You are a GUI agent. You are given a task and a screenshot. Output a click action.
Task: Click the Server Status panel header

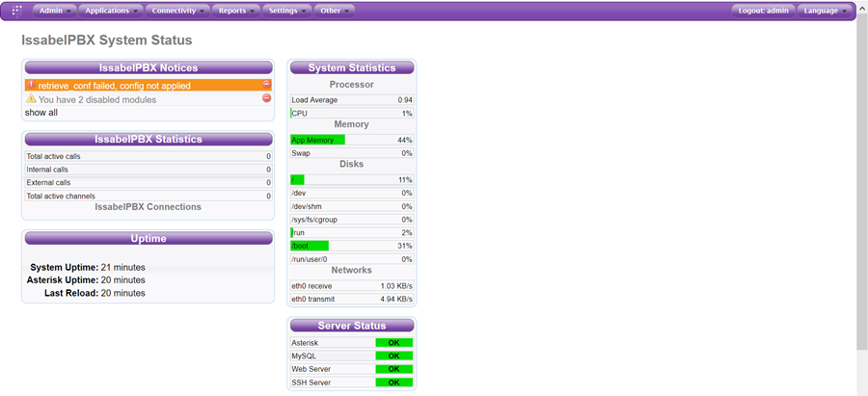click(352, 326)
